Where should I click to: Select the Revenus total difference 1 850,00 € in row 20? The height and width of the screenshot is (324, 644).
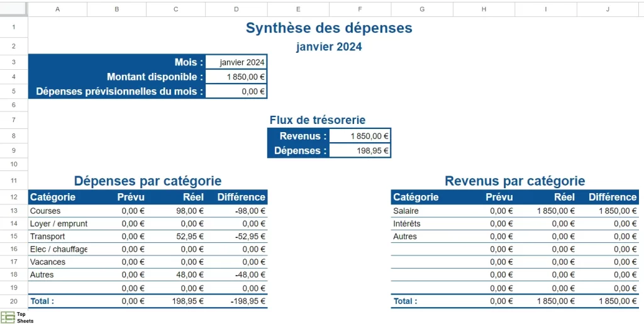608,301
